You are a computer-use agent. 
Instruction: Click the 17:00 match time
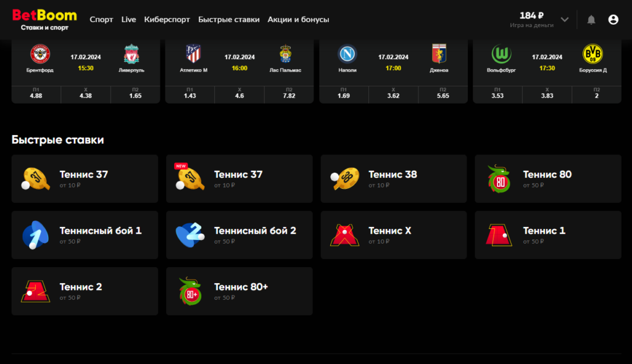coord(393,68)
